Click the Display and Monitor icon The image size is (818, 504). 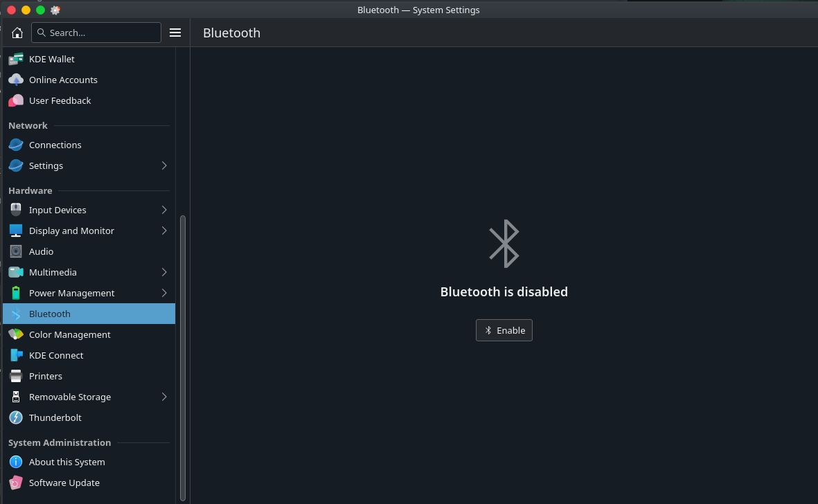[16, 231]
